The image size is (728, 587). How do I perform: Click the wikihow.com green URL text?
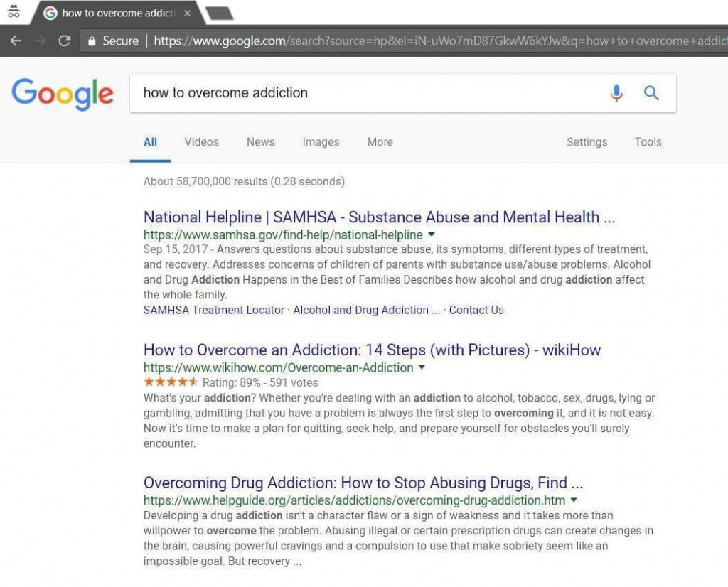coord(278,367)
